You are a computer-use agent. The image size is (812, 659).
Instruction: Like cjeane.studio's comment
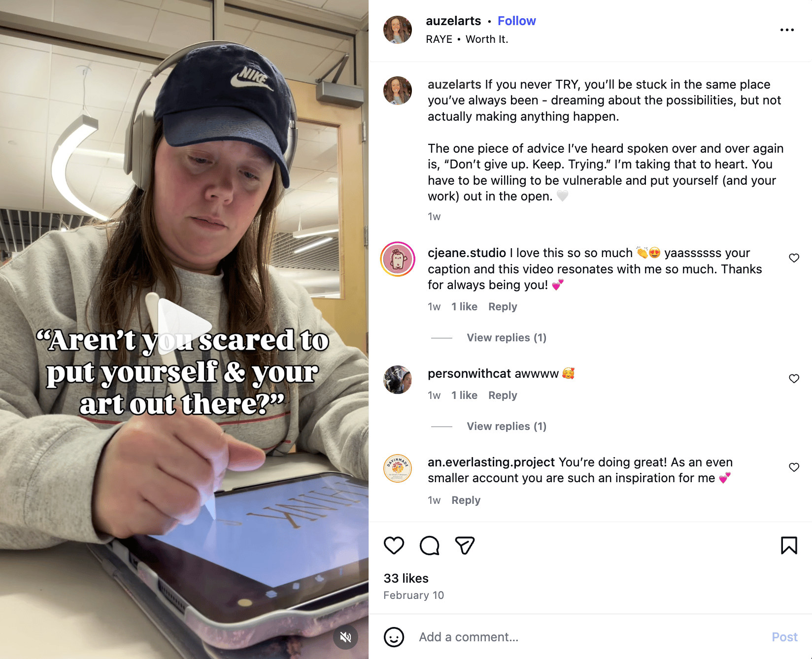coord(794,258)
